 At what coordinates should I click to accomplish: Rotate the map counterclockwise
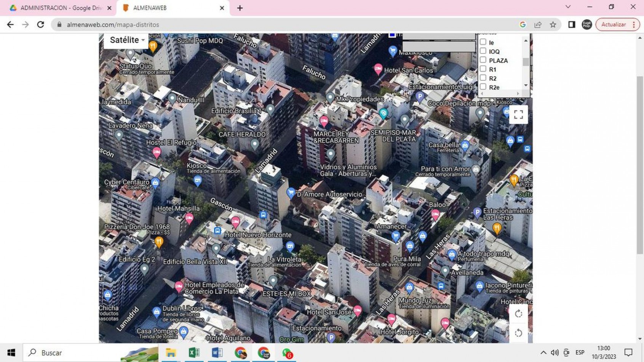tap(518, 333)
